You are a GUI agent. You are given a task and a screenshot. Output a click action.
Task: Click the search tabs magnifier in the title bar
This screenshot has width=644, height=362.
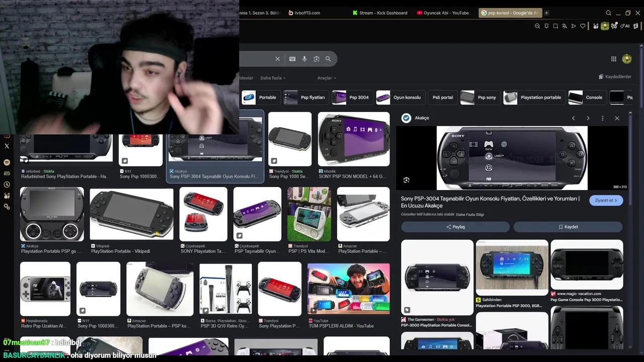pyautogui.click(x=608, y=13)
